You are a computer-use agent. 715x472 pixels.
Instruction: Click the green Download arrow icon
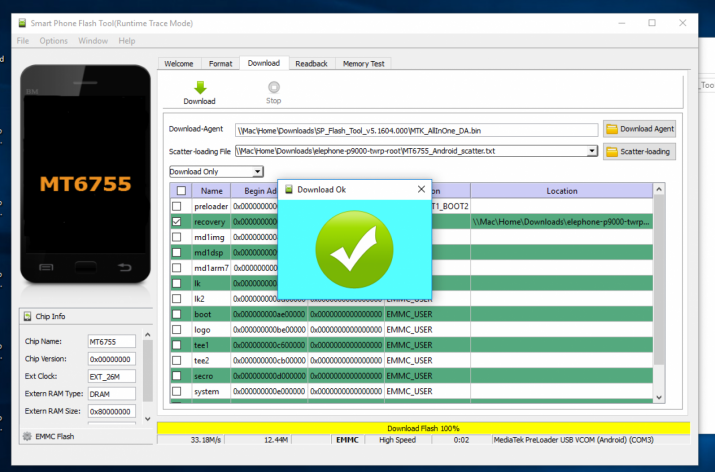coord(199,88)
